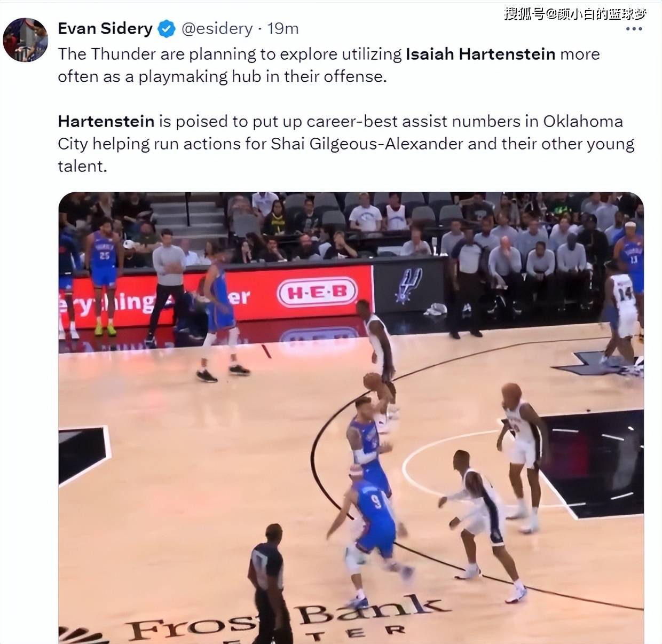The image size is (662, 644).
Task: Click the bold Isaiah Hartenstein name
Action: [x=480, y=54]
